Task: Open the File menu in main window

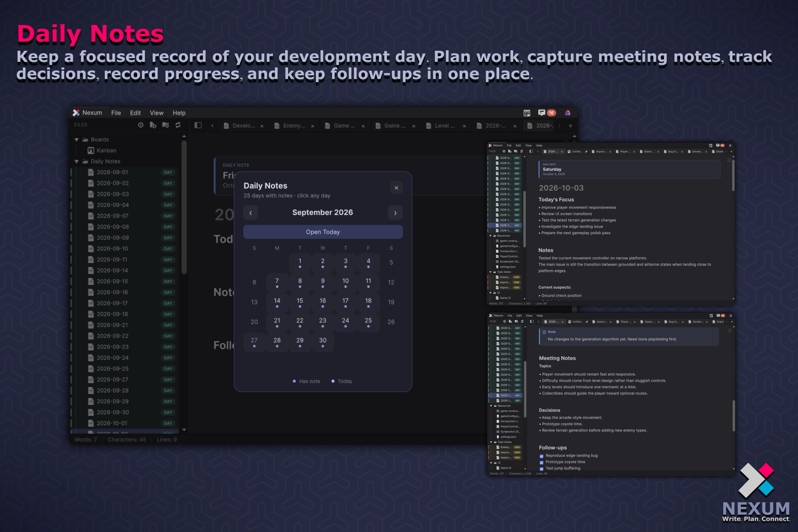Action: click(116, 113)
